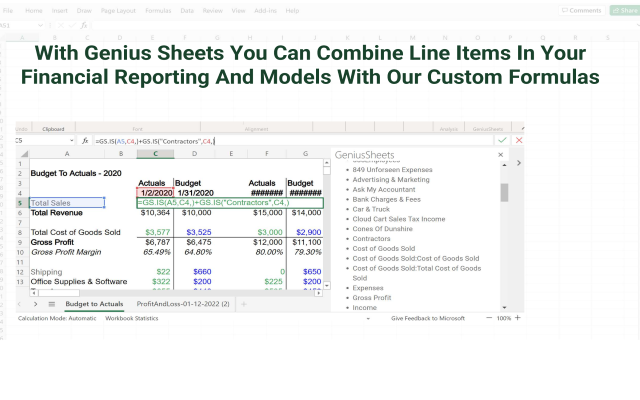
Task: Confirm the formula with the green checkmark
Action: (502, 140)
